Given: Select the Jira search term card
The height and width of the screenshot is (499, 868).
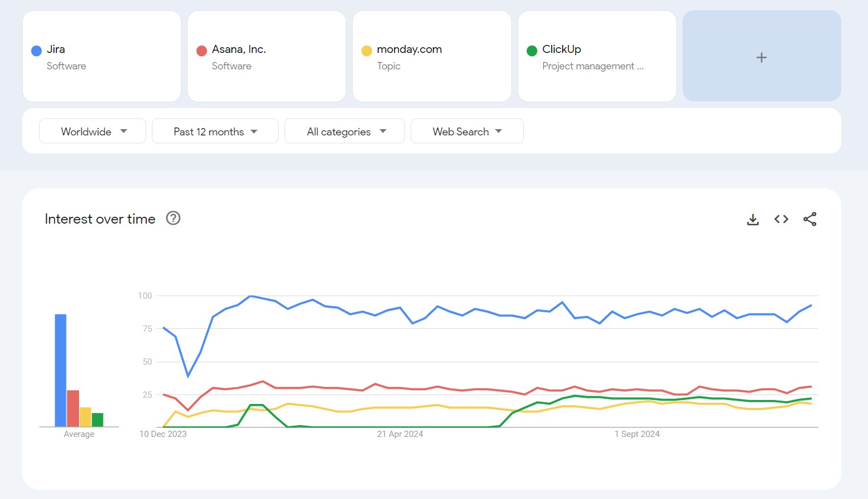Looking at the screenshot, I should pyautogui.click(x=102, y=57).
